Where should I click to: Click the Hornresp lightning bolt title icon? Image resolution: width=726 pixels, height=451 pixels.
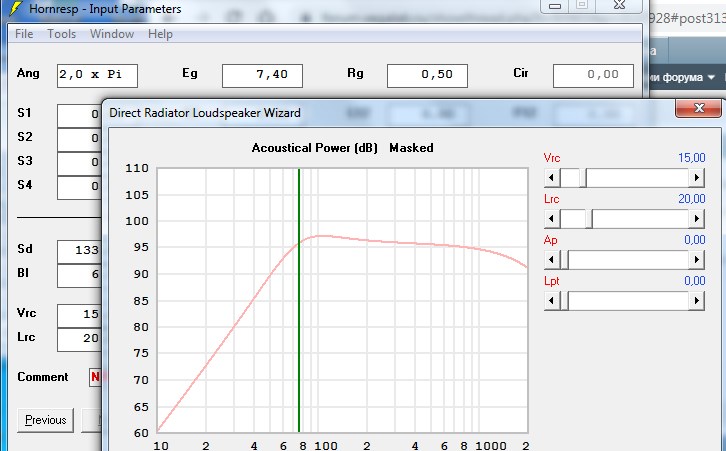pos(16,8)
